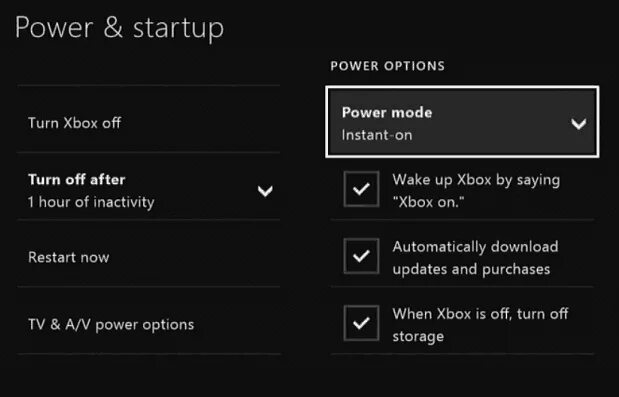Click the Automatically download updates and purchases label
619x397 pixels.
tap(475, 258)
